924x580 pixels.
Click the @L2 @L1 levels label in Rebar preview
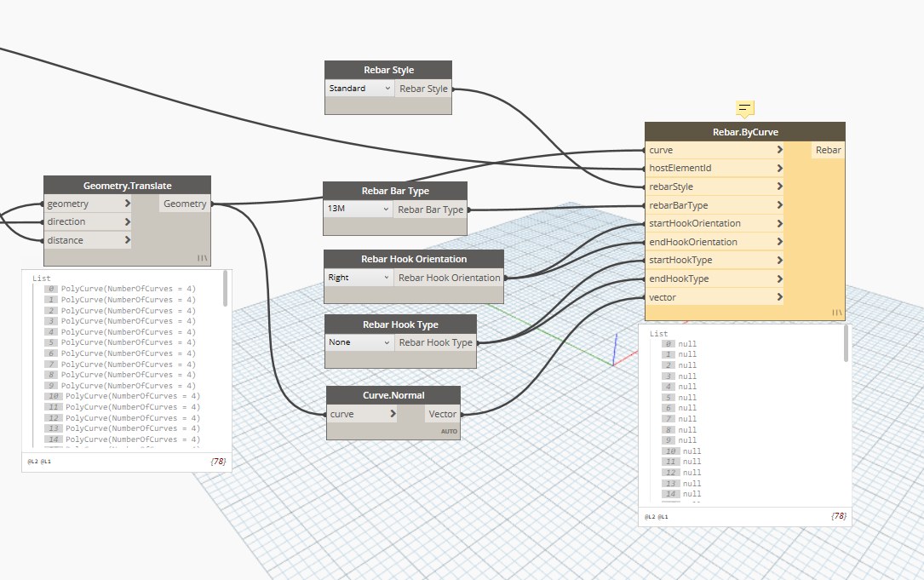click(657, 516)
